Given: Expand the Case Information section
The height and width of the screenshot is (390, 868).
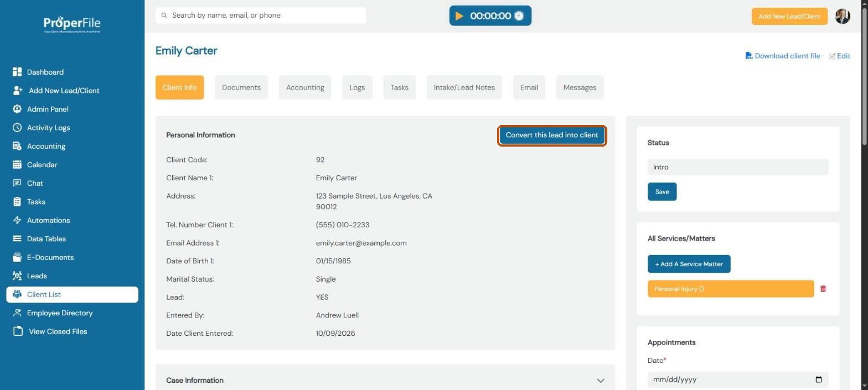Looking at the screenshot, I should click(x=601, y=381).
